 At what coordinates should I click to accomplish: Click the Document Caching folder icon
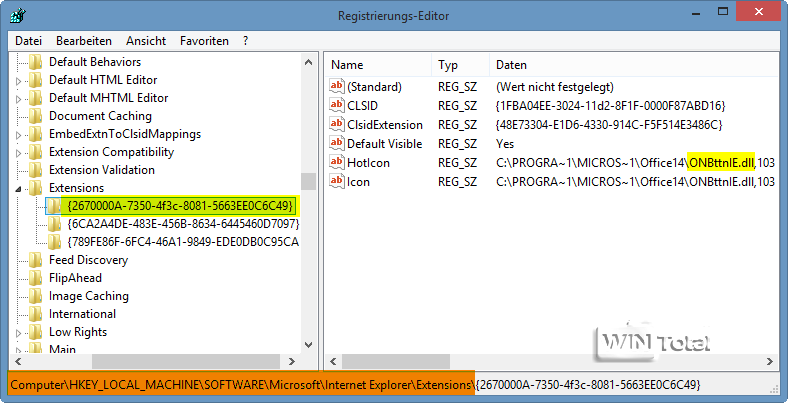coord(35,116)
